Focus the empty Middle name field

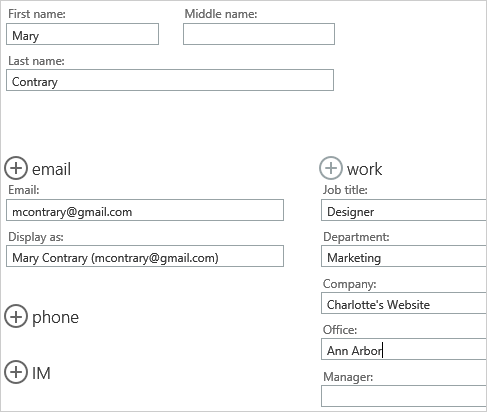[x=259, y=34]
